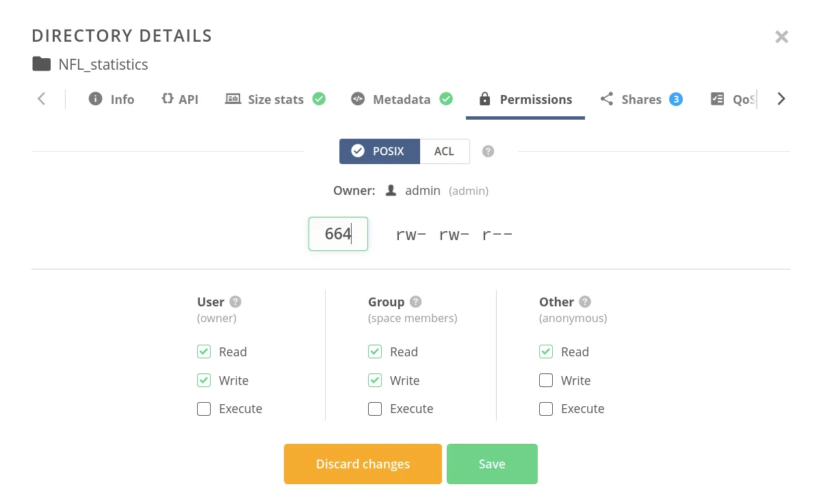Click the help icon beside Group heading
819x504 pixels.
tap(415, 302)
